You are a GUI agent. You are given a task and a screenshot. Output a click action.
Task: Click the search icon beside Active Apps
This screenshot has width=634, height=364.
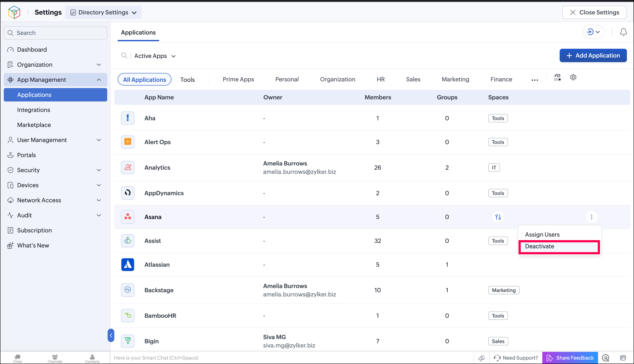click(x=124, y=55)
